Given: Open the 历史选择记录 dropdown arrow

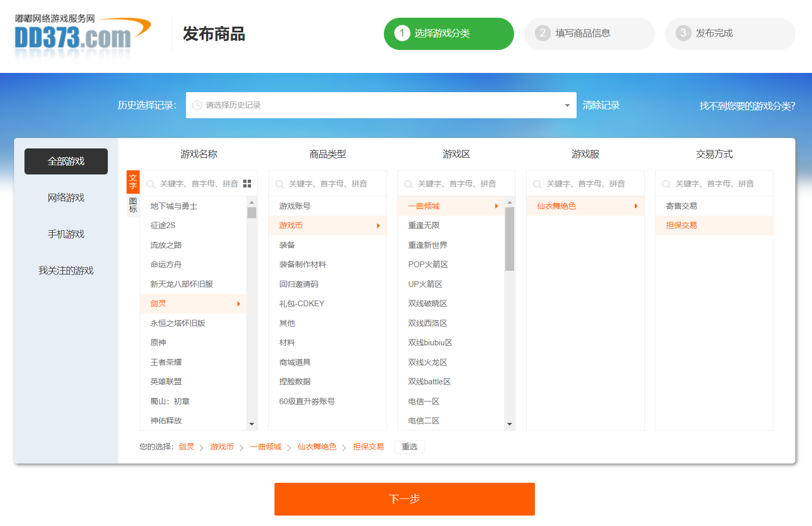Looking at the screenshot, I should (567, 105).
